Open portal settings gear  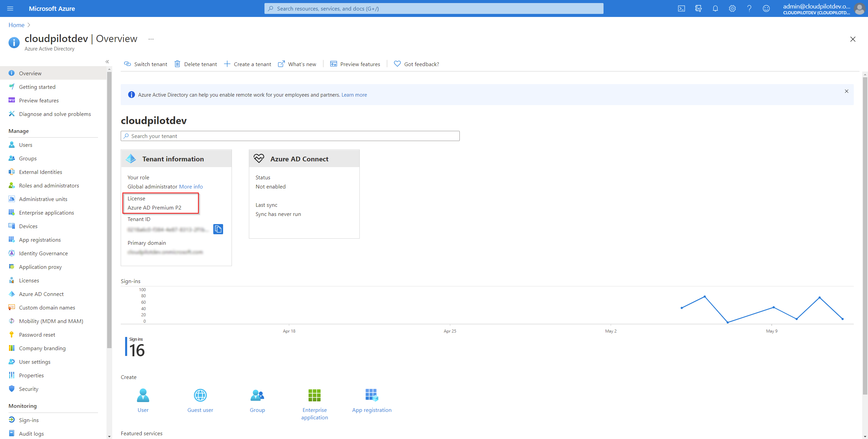[x=732, y=8]
